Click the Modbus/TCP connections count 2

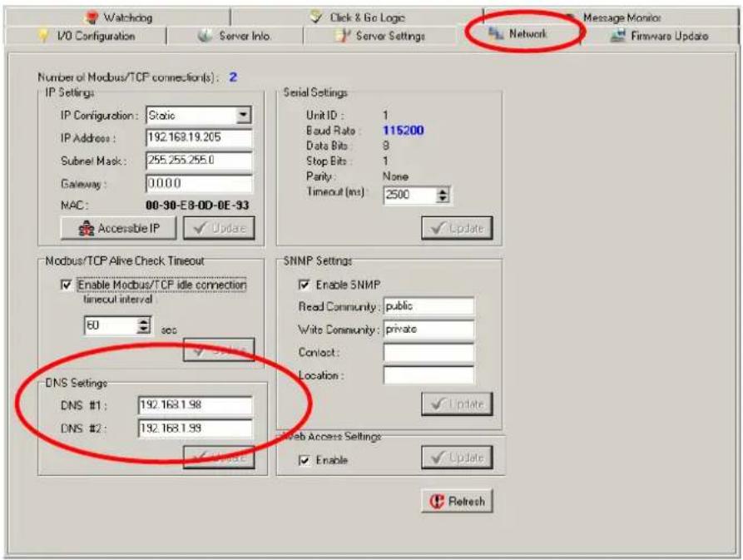pos(233,77)
